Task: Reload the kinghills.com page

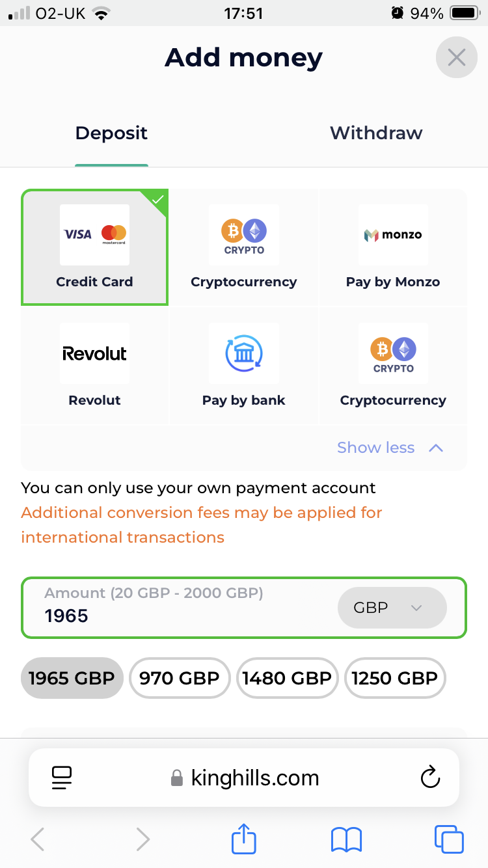Action: pyautogui.click(x=430, y=778)
